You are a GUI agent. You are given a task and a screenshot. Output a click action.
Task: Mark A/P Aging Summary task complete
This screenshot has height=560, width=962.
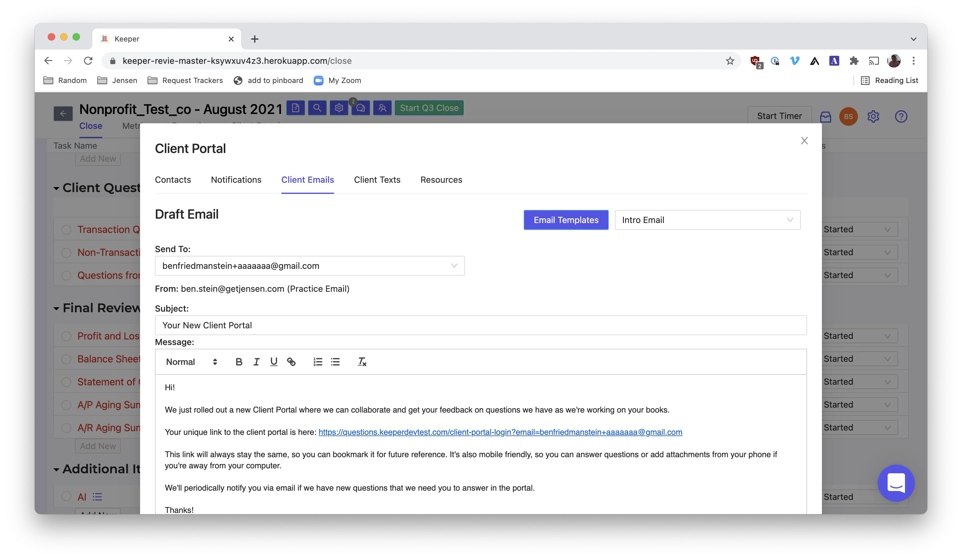(66, 405)
